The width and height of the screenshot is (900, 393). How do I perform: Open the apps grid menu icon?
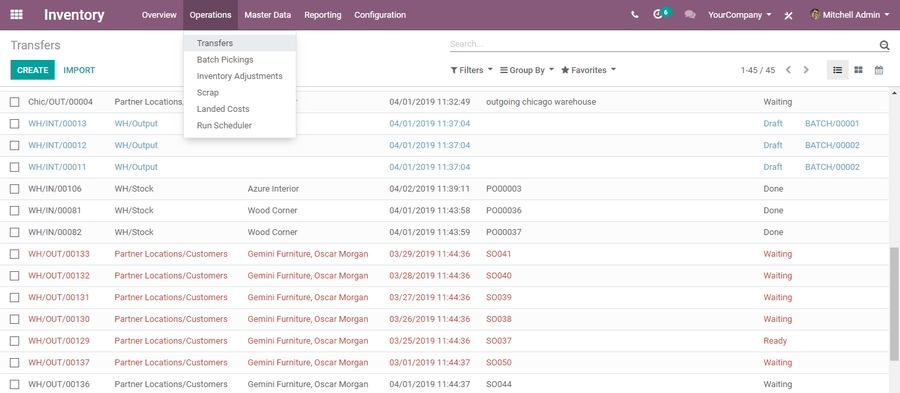pyautogui.click(x=17, y=15)
